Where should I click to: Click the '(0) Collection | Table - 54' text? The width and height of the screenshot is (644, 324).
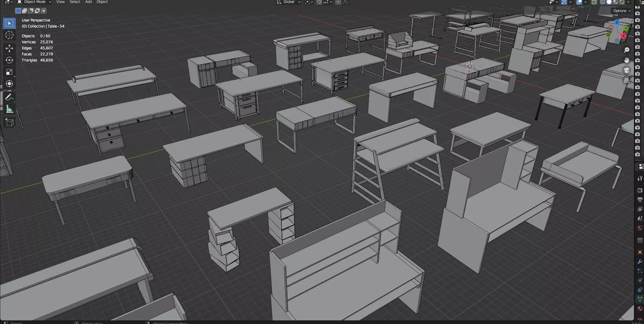pos(43,26)
